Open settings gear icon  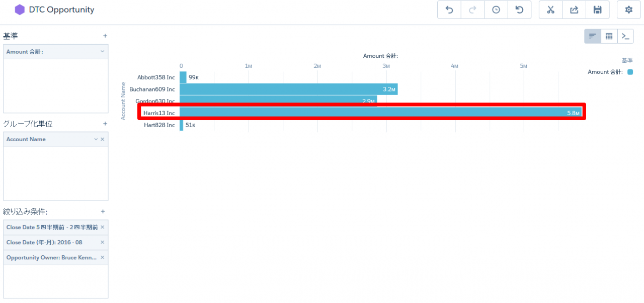(628, 10)
